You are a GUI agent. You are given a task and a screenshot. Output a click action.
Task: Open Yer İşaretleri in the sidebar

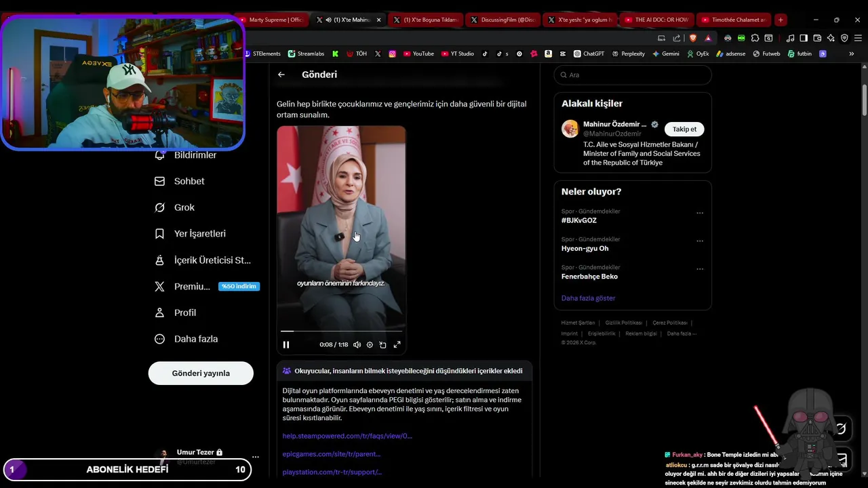[x=191, y=233]
